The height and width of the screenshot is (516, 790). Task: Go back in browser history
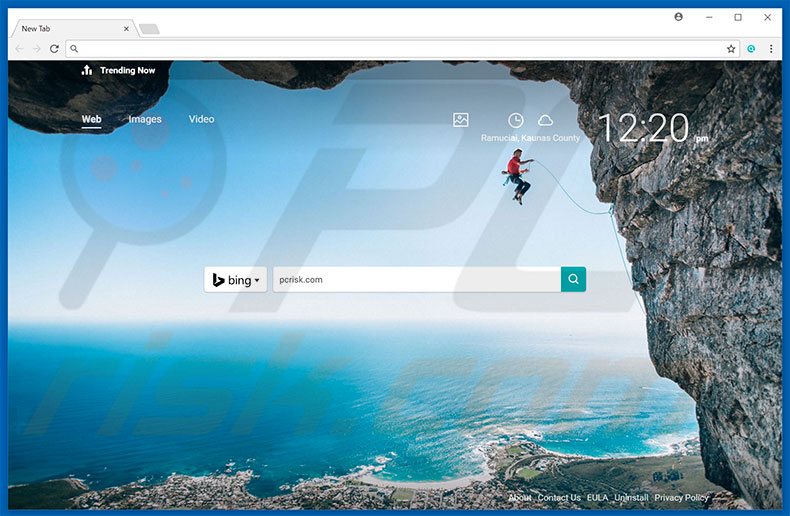[19, 49]
